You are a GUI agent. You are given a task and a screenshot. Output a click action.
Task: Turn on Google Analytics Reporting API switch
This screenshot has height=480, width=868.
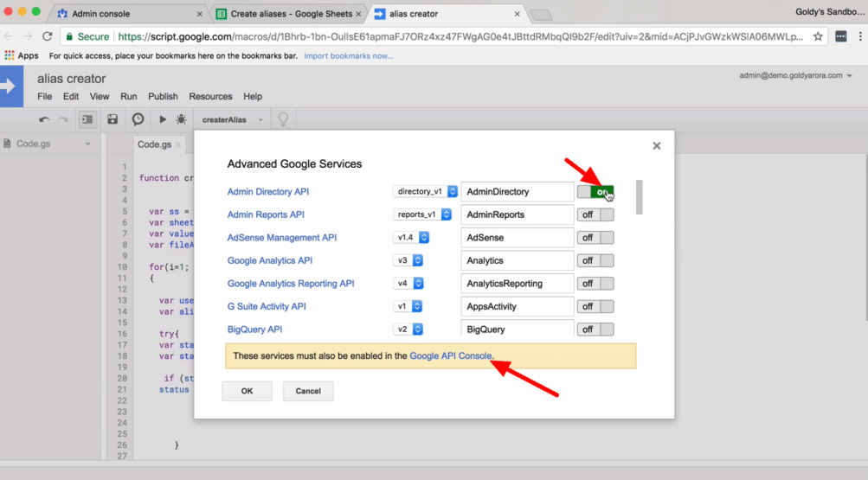tap(595, 284)
